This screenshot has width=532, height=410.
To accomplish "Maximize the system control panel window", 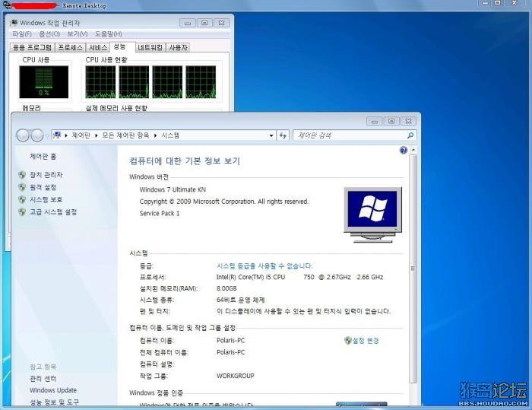I will pos(391,121).
